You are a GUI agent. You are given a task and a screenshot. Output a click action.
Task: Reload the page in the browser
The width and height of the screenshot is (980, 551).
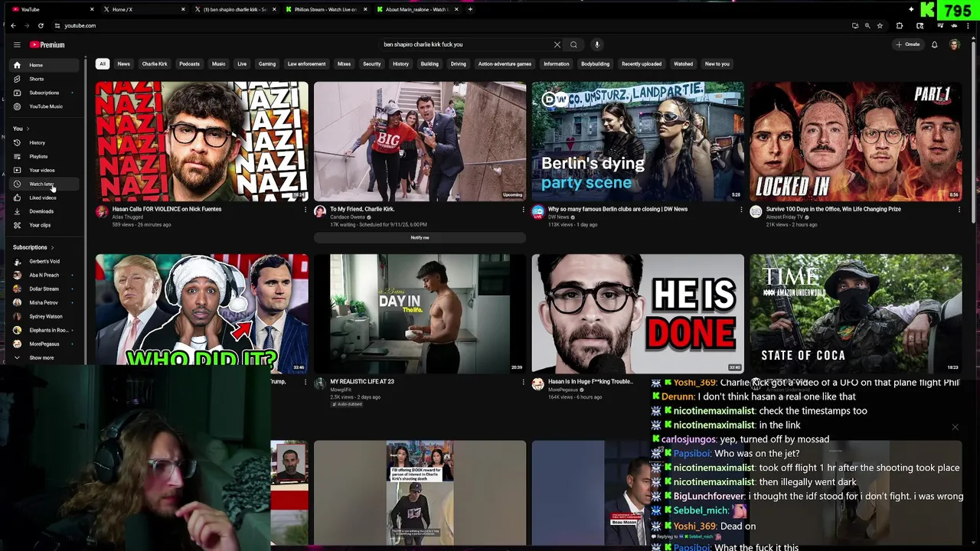click(41, 25)
